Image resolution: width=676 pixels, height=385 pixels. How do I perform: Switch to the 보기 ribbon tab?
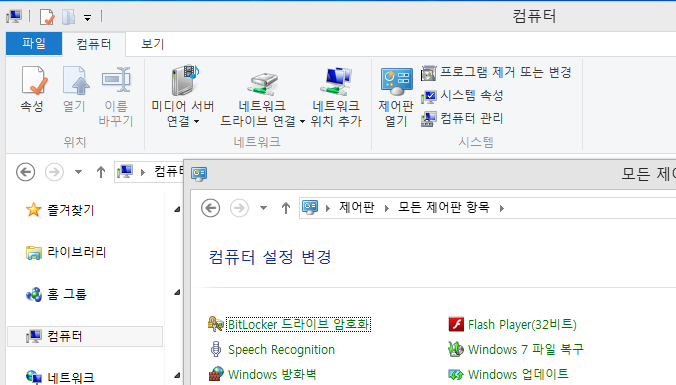(153, 44)
